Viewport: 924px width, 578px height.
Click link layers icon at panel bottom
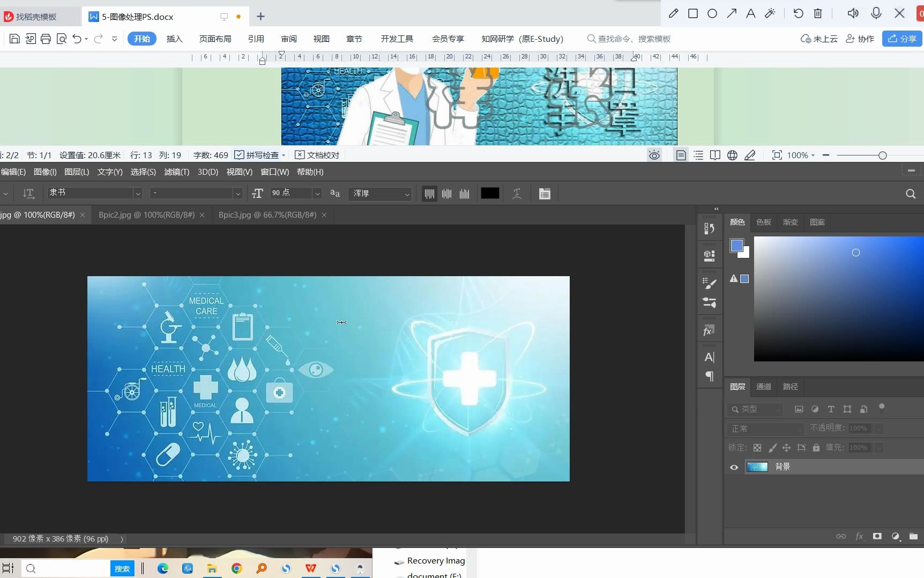(841, 536)
